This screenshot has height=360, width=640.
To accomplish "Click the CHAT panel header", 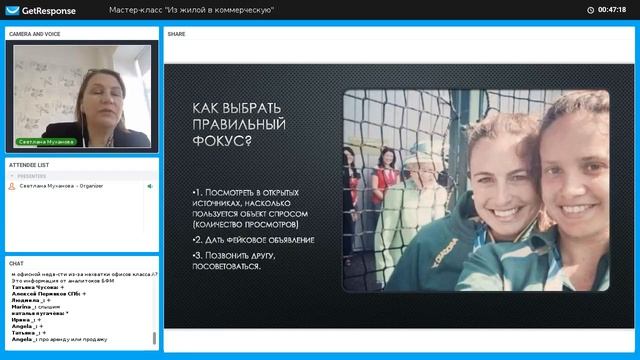I will [x=16, y=264].
